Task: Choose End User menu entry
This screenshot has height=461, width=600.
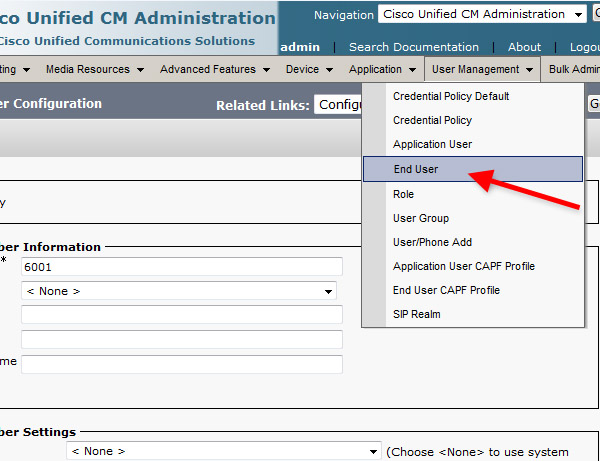Action: point(473,169)
